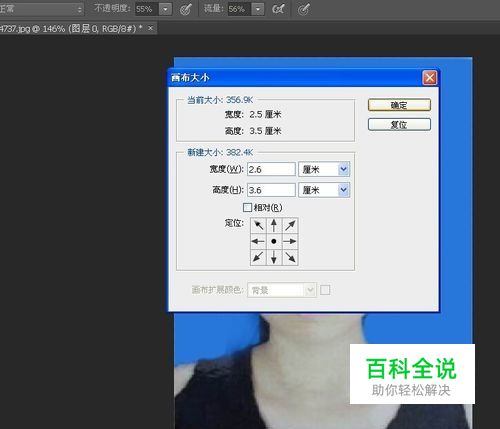This screenshot has width=500, height=429.
Task: Set anchor to top-center up arrow
Action: (274, 226)
